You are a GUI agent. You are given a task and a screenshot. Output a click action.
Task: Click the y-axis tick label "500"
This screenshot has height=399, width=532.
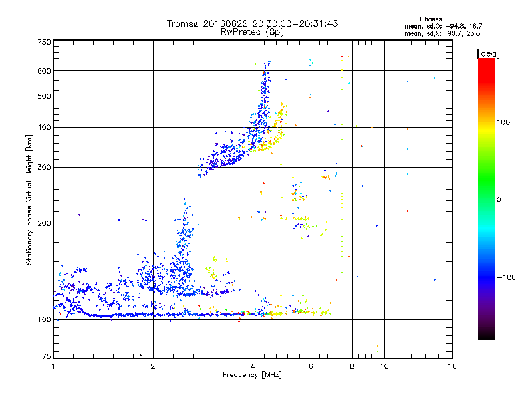click(x=44, y=96)
